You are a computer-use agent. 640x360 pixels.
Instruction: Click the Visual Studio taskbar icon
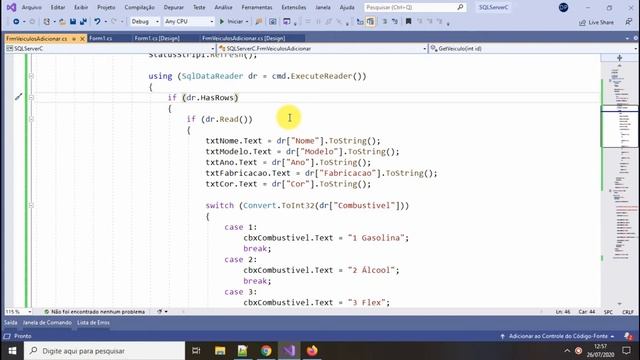(x=289, y=351)
